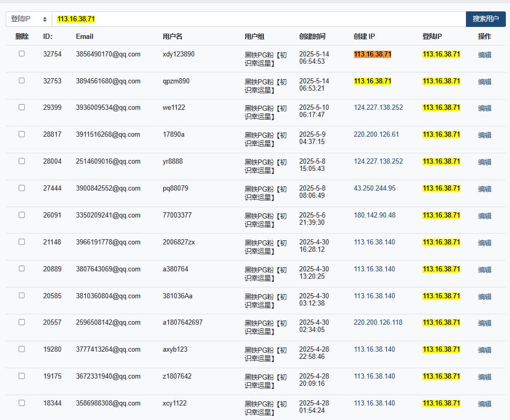Screen dimensions: 510x420
Task: Click 登陆IP value in the we1122 row
Action: (x=442, y=108)
